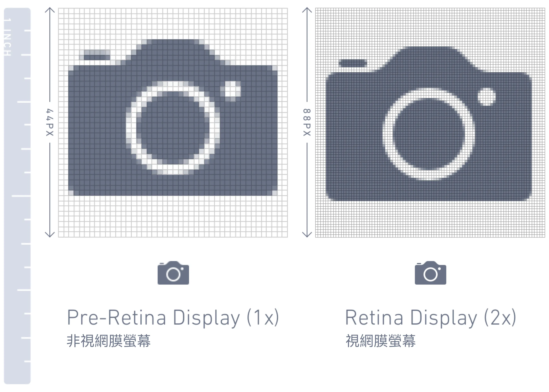
Task: Click the lens ring of the 2x camera
Action: point(429,134)
